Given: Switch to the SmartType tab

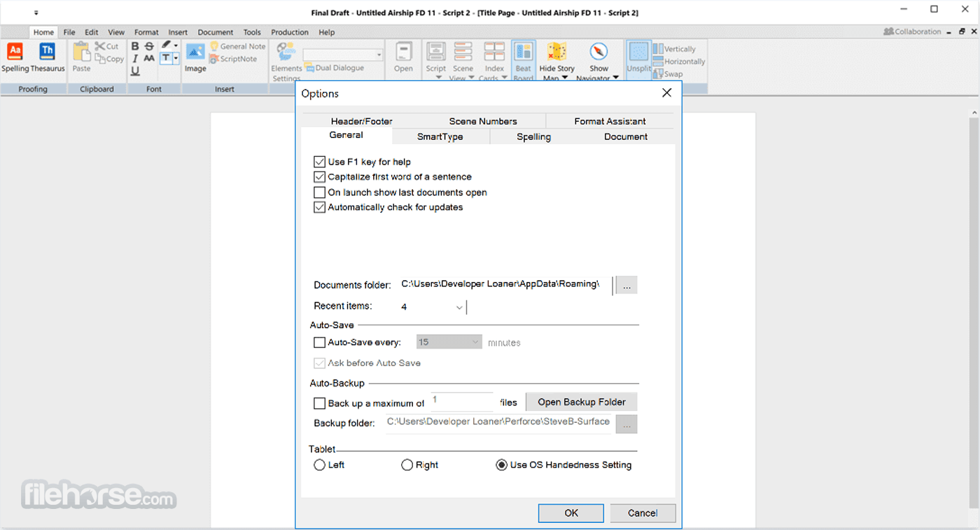Looking at the screenshot, I should [440, 137].
